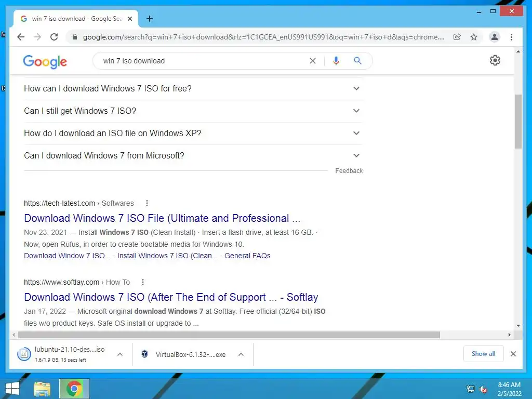Viewport: 532px width, 399px height.
Task: Click the vertical scrollbar thumb
Action: point(518,122)
